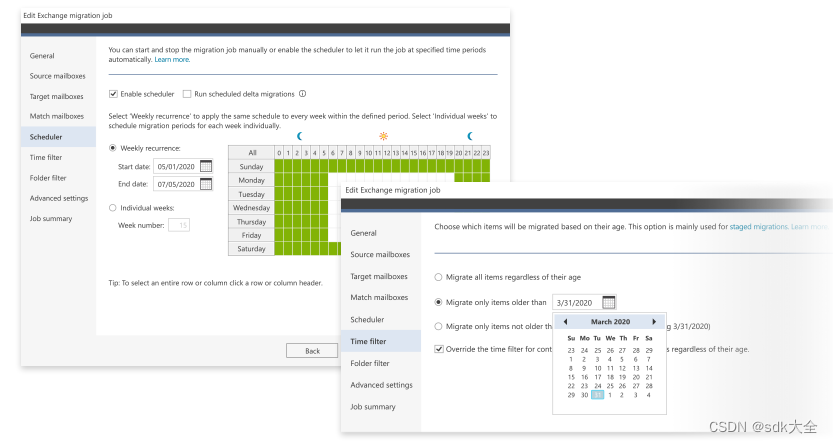
Task: Click March 2020 month title in calendar
Action: coord(610,321)
